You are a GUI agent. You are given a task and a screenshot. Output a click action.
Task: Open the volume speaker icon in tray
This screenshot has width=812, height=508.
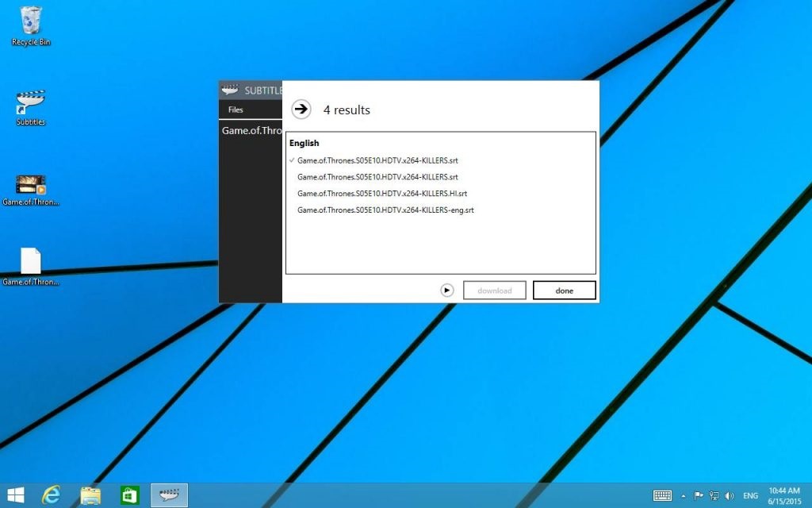coord(730,495)
